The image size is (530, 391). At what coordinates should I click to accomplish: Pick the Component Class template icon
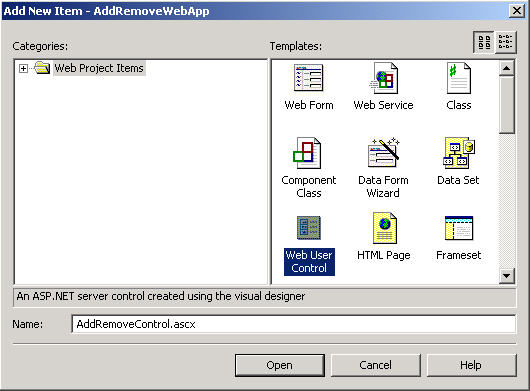[x=307, y=153]
